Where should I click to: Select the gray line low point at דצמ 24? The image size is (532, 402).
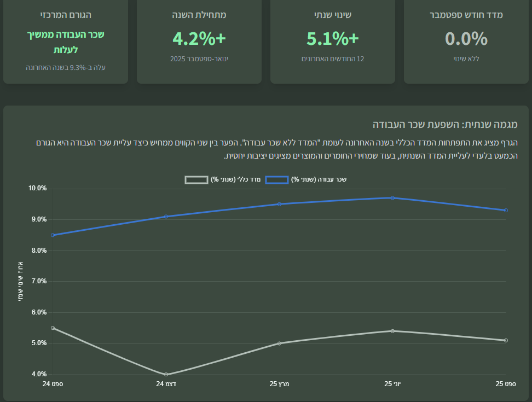(166, 375)
